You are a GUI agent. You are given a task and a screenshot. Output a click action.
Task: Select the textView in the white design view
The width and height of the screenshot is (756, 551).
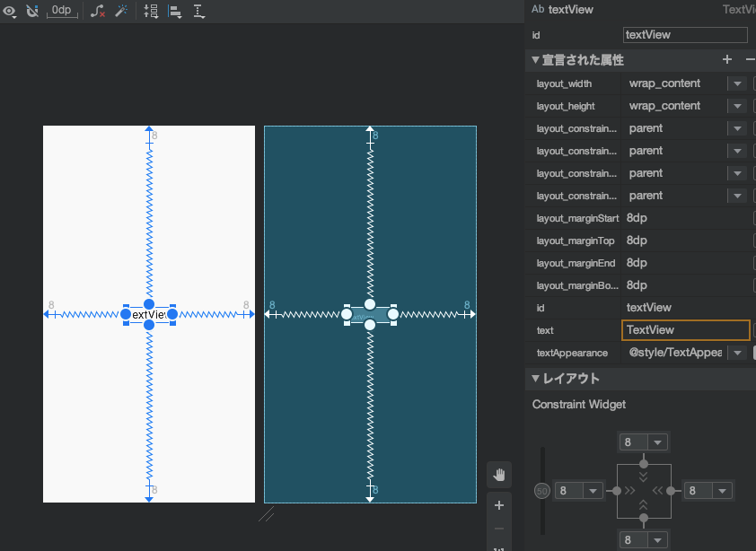149,315
